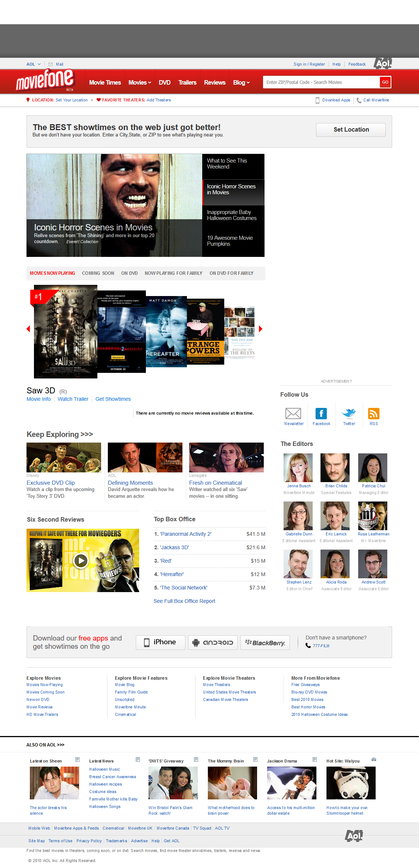The image size is (419, 868).
Task: Open 2010 Halloween Costume Ideas link
Action: click(x=319, y=714)
